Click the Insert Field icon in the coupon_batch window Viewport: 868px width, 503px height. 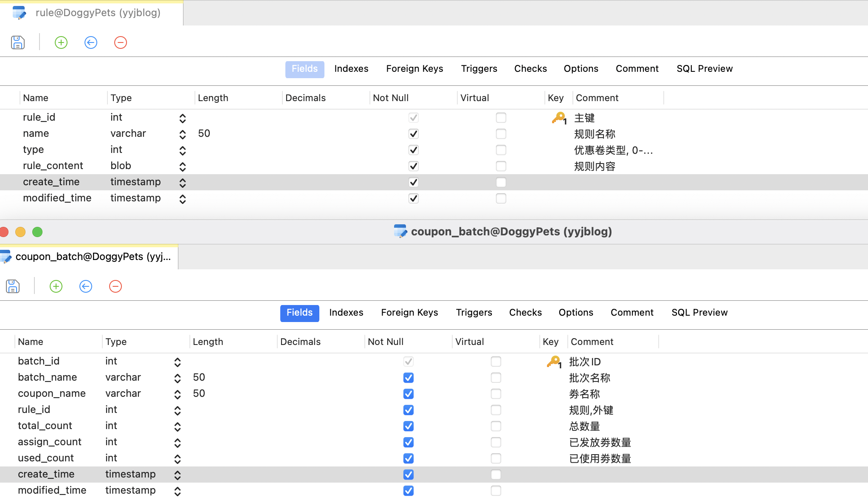coord(86,286)
